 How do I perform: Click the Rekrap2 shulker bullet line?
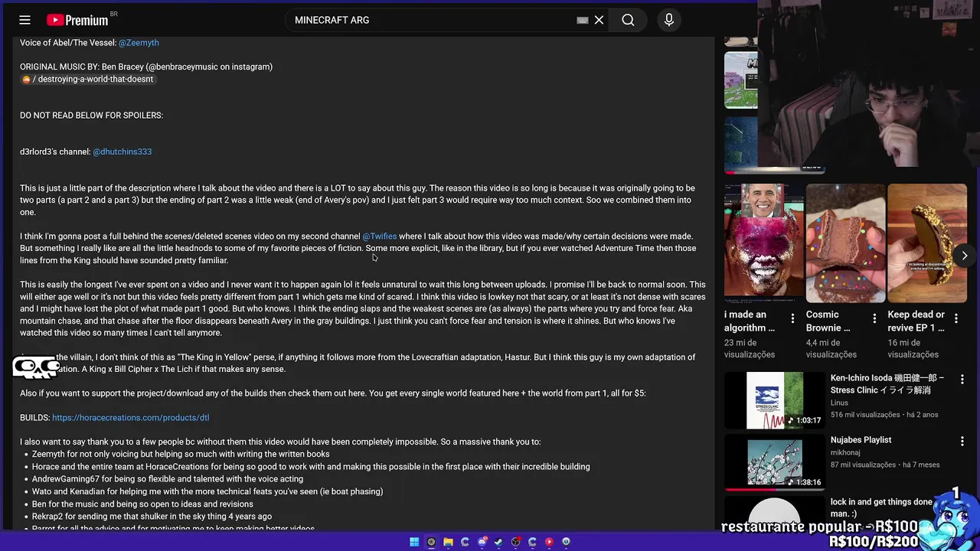(152, 517)
